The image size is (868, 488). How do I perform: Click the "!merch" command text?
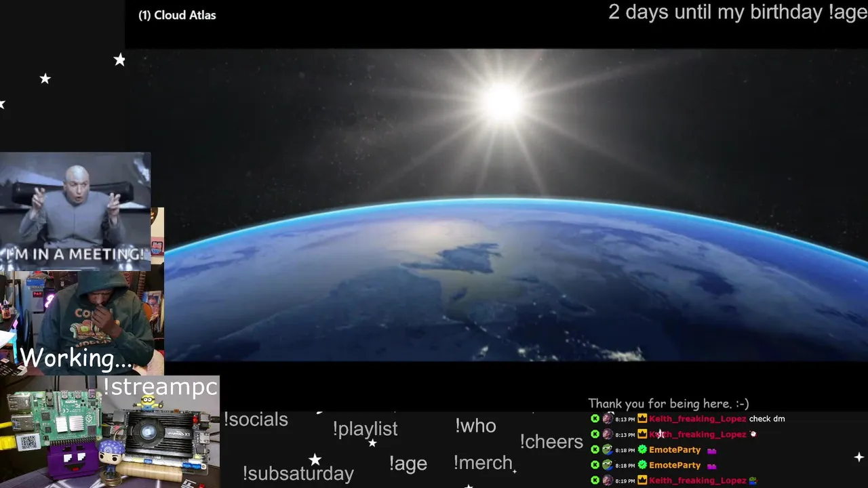483,463
